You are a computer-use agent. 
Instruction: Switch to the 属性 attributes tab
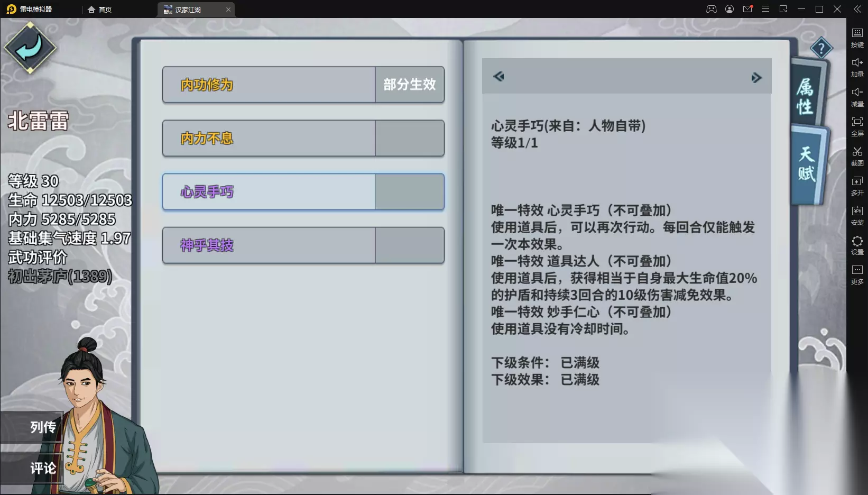(x=807, y=94)
